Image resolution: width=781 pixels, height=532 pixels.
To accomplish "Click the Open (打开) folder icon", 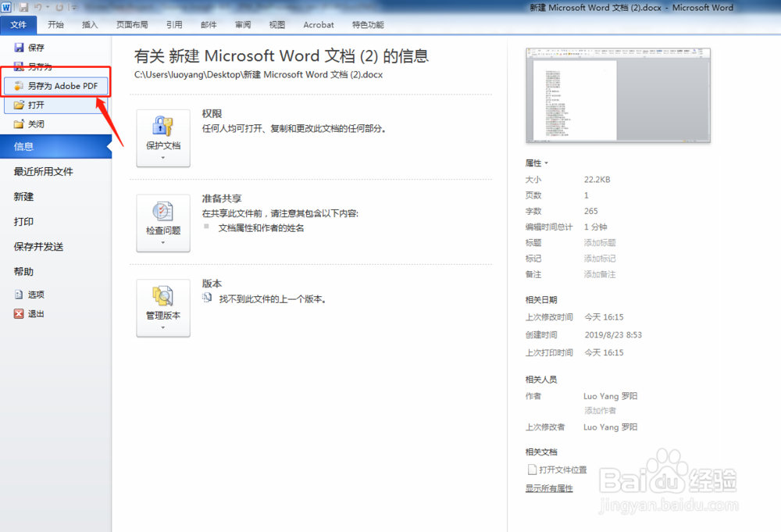I will [19, 105].
